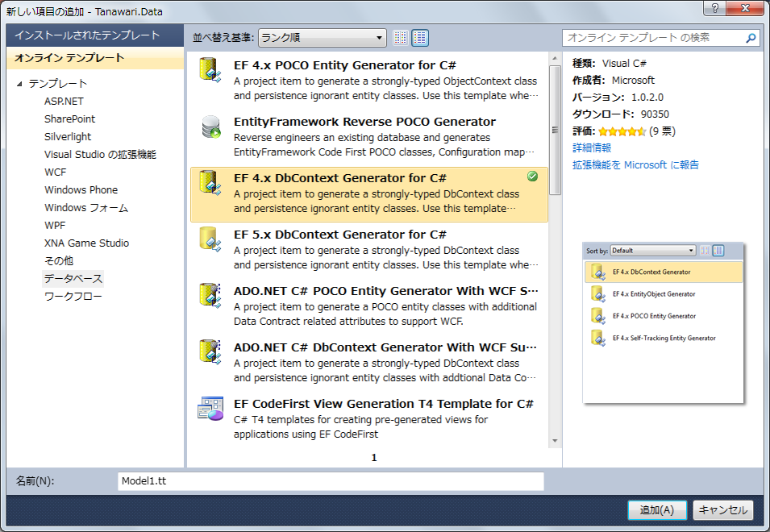This screenshot has height=532, width=770.
Task: Select データベース category
Action: [73, 278]
